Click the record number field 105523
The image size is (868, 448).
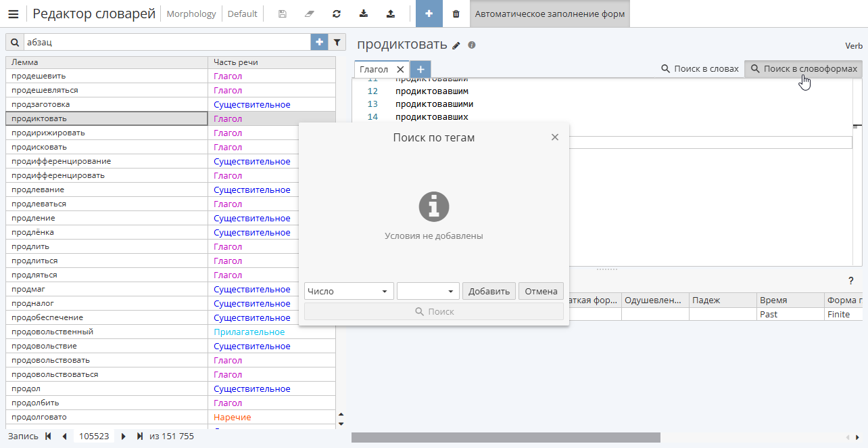pyautogui.click(x=94, y=436)
